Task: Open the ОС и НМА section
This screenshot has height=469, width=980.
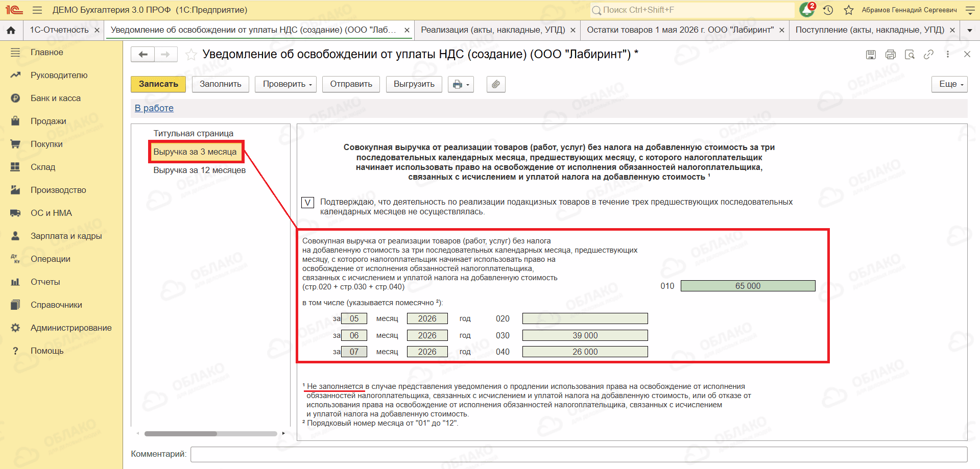Action: coord(51,213)
